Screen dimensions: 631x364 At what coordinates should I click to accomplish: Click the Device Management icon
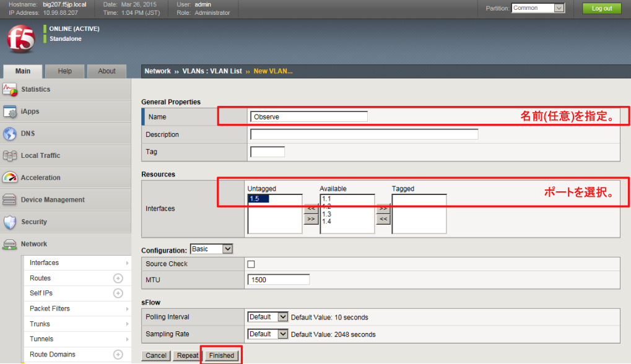(x=10, y=199)
